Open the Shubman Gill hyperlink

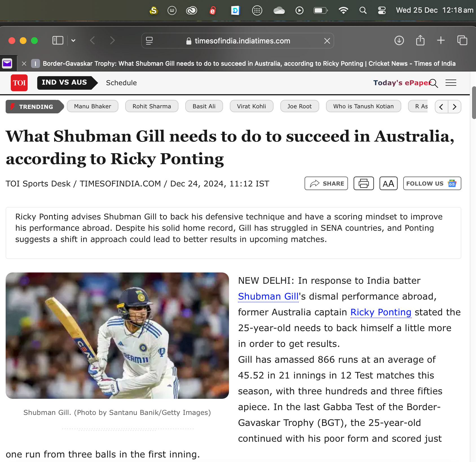268,296
